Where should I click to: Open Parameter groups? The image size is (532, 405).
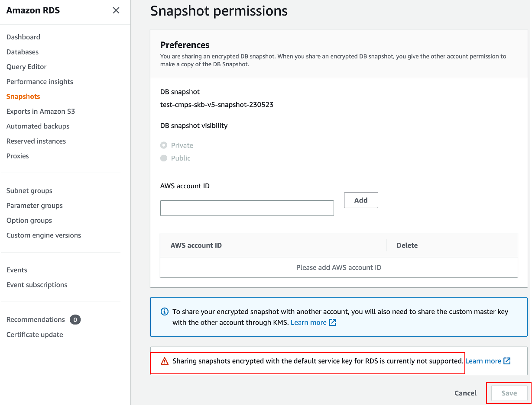click(x=35, y=206)
